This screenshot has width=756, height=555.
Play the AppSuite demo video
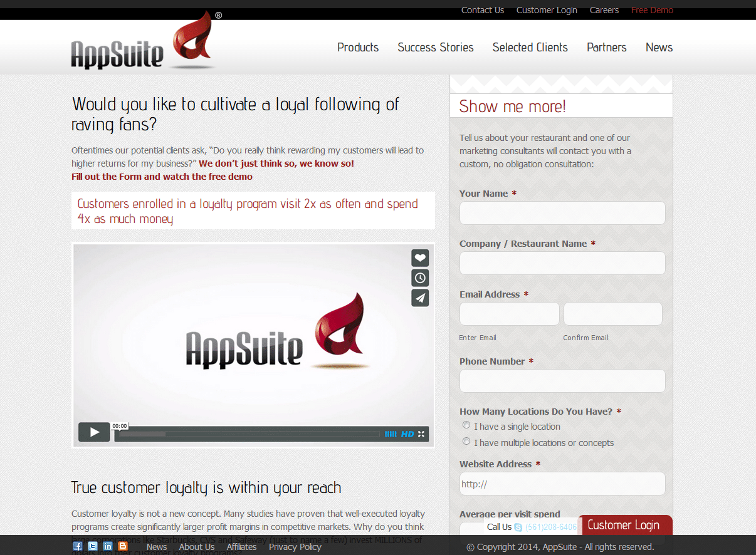point(94,432)
